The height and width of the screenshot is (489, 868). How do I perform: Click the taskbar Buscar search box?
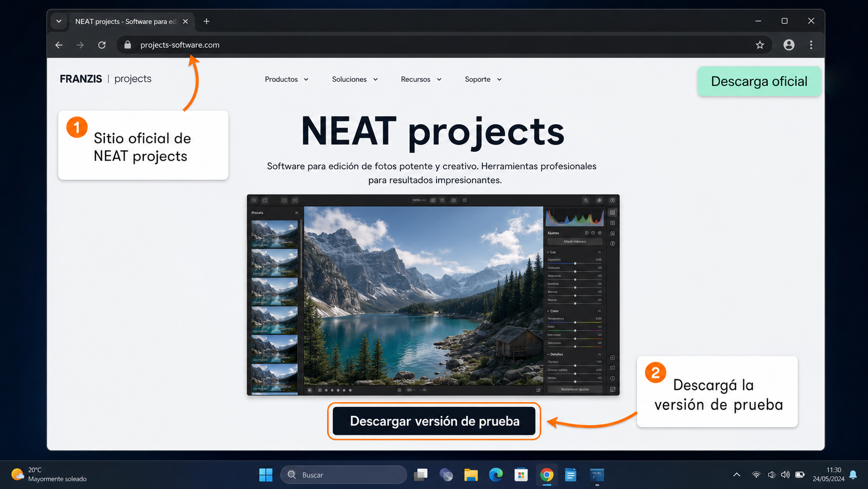click(344, 475)
